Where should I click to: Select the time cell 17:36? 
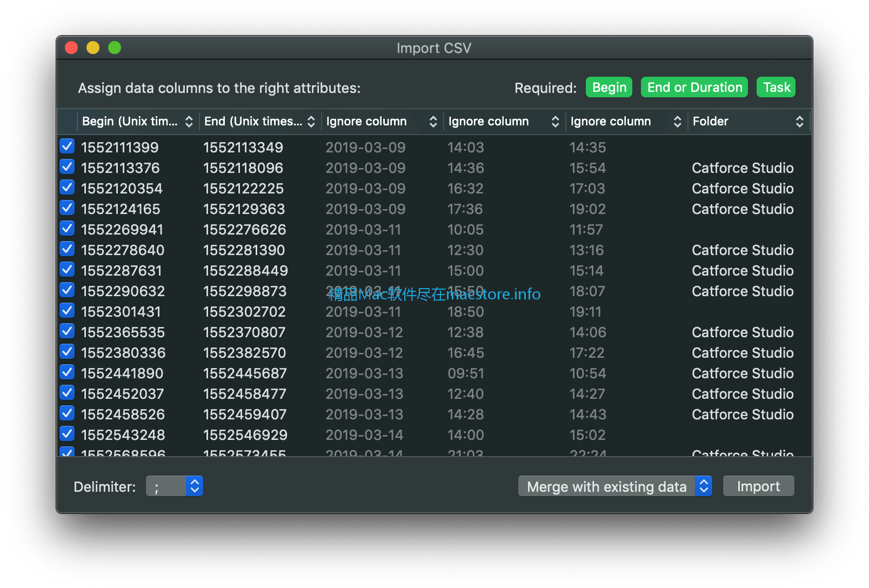pyautogui.click(x=465, y=209)
